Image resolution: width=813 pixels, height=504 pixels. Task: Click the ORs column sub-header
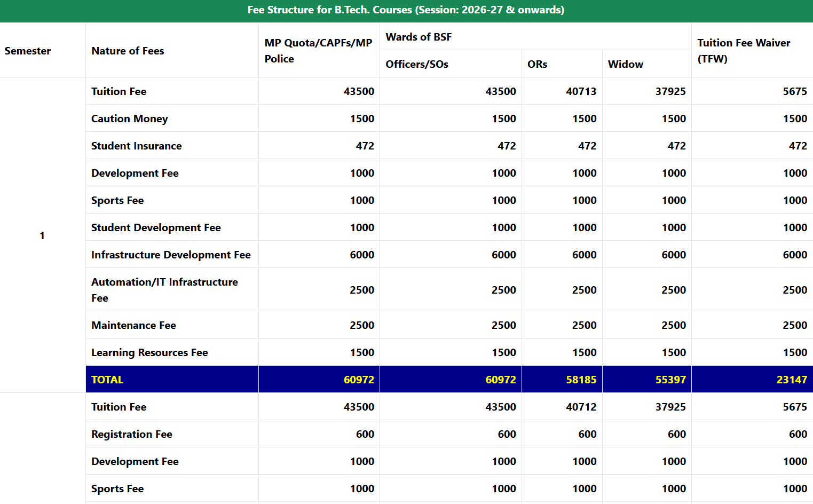pos(537,64)
